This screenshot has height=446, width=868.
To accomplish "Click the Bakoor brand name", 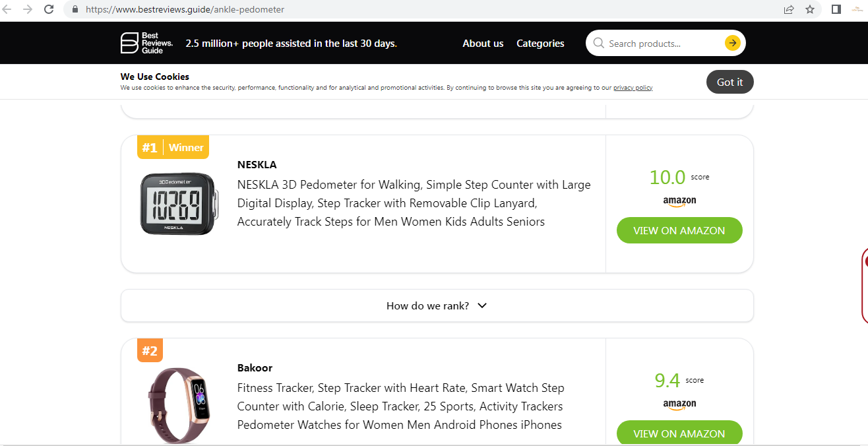I will coord(255,367).
